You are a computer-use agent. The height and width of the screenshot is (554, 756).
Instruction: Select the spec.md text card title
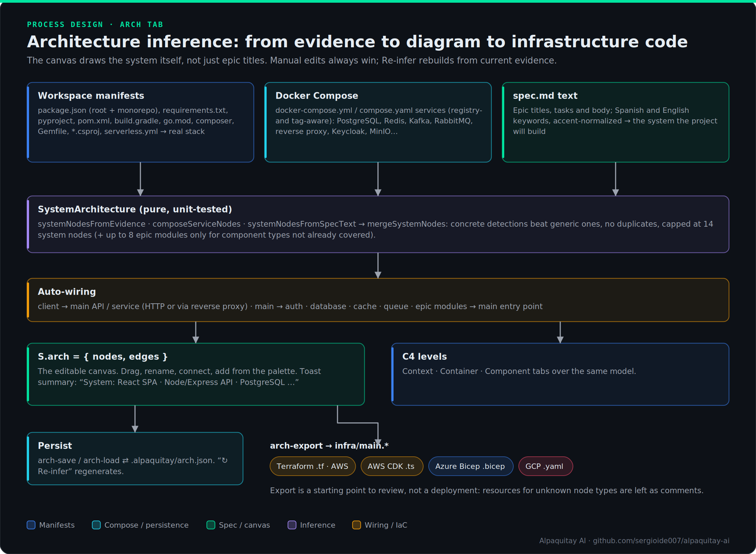(545, 96)
